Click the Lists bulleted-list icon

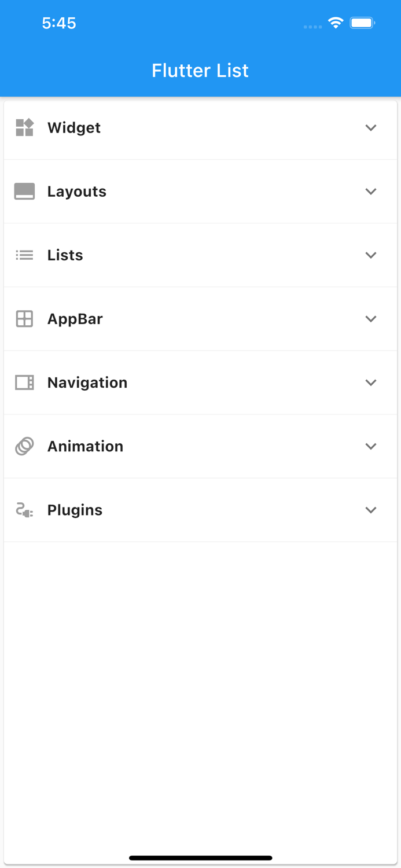click(24, 255)
